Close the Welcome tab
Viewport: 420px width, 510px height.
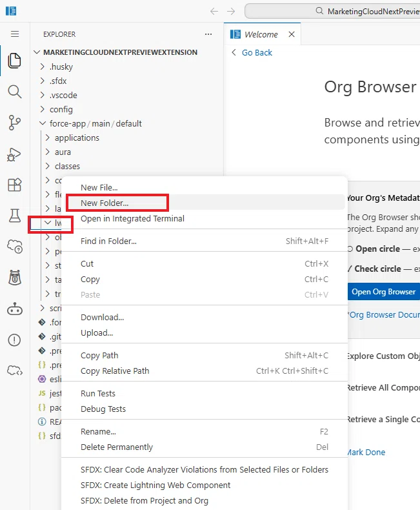(x=292, y=34)
